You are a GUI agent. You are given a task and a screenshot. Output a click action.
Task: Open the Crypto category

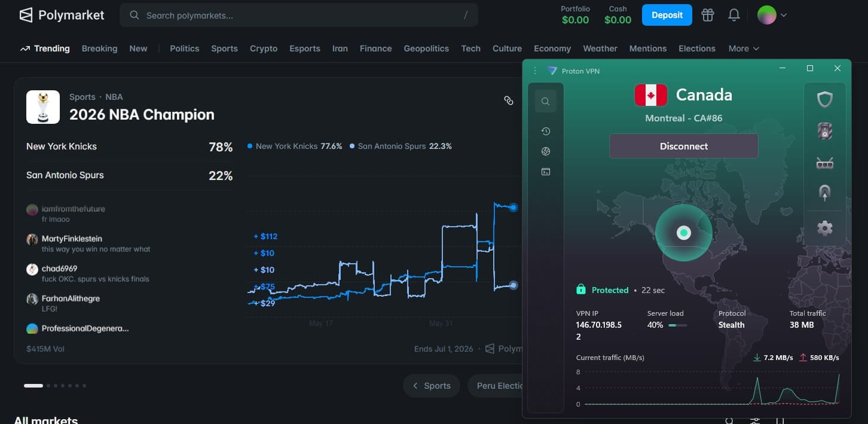pos(264,48)
